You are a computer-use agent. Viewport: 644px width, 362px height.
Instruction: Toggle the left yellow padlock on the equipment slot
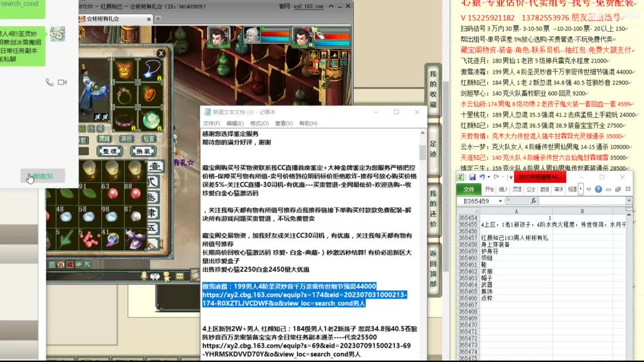pyautogui.click(x=133, y=128)
